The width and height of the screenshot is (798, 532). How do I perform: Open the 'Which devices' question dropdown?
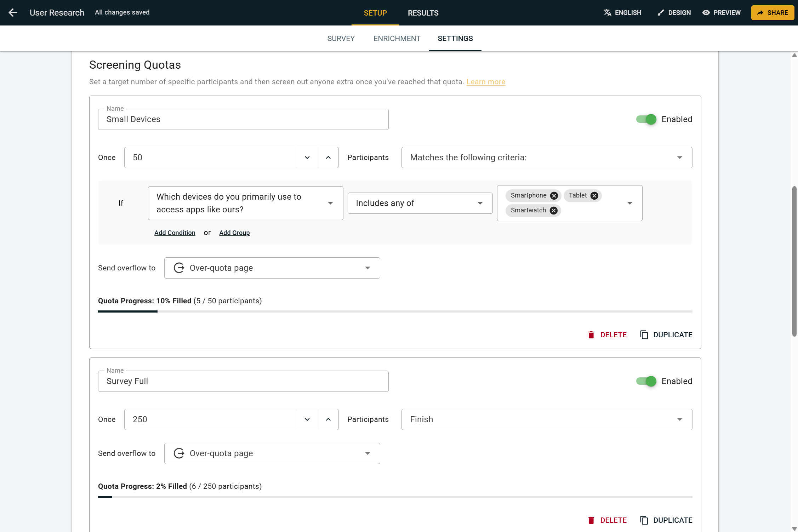(245, 203)
